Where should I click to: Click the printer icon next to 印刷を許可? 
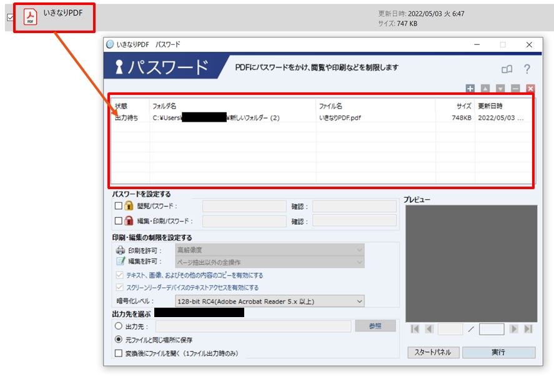point(121,250)
